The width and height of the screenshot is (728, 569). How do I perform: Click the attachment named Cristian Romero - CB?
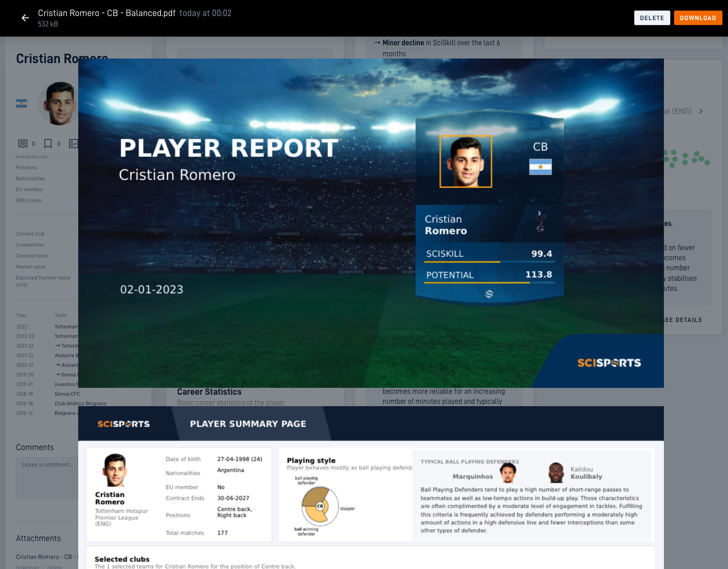tap(46, 557)
